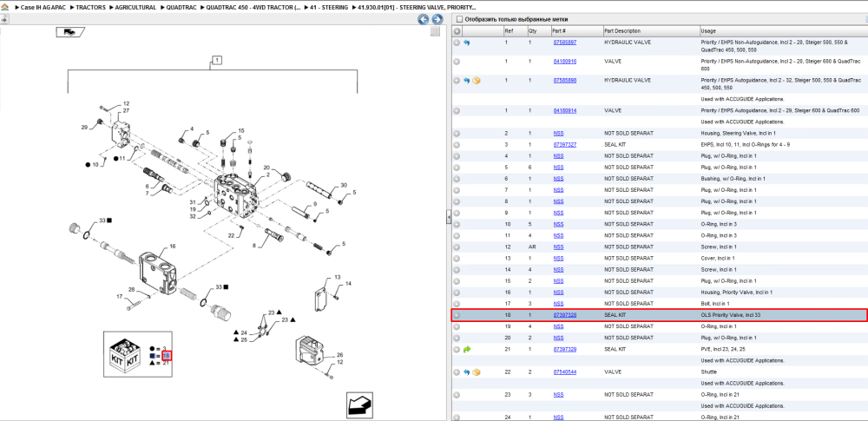Click the large return arrow on diagram

[360, 405]
